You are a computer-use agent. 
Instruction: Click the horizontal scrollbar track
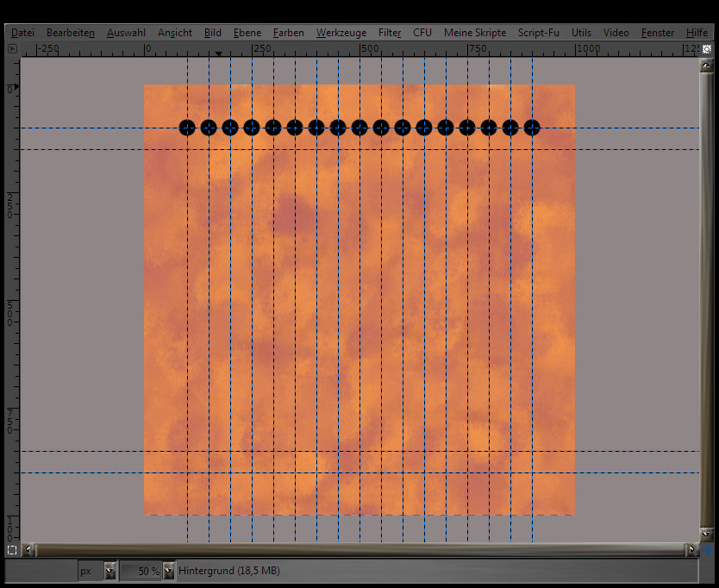tap(362, 549)
